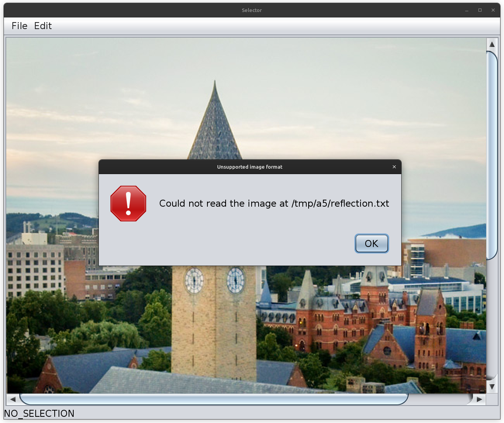Open the Edit menu

click(43, 26)
